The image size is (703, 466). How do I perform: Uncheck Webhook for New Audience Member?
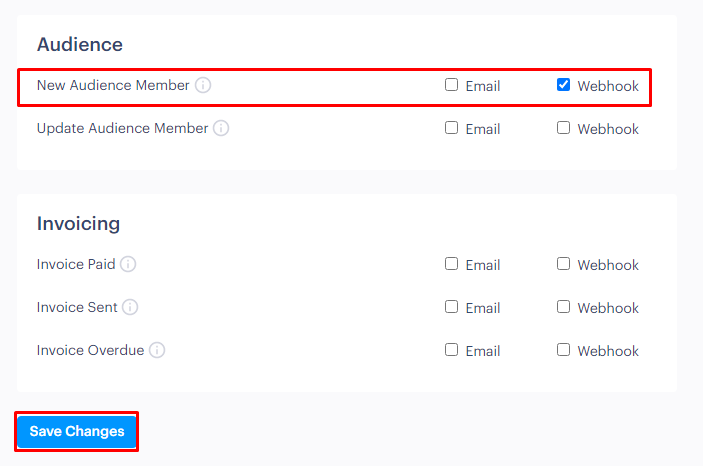[x=564, y=85]
